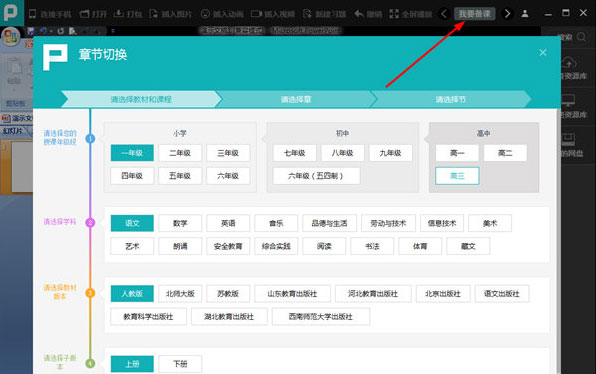
Task: Click the 插入图片 insert picture icon
Action: coord(154,14)
